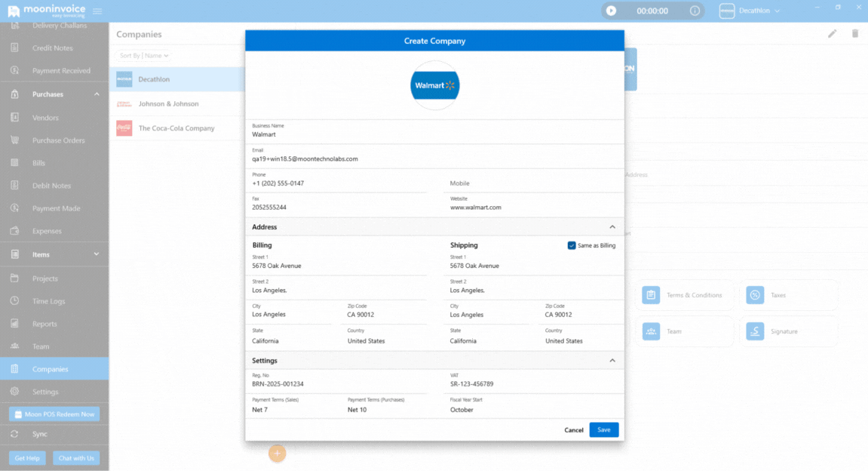Collapse the Settings section chevron
This screenshot has width=868, height=471.
pos(612,361)
